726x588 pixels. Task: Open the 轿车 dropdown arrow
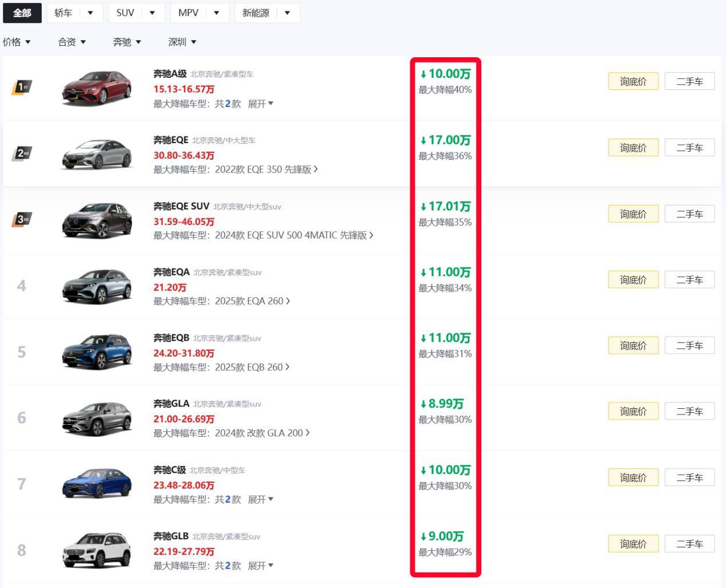click(91, 13)
